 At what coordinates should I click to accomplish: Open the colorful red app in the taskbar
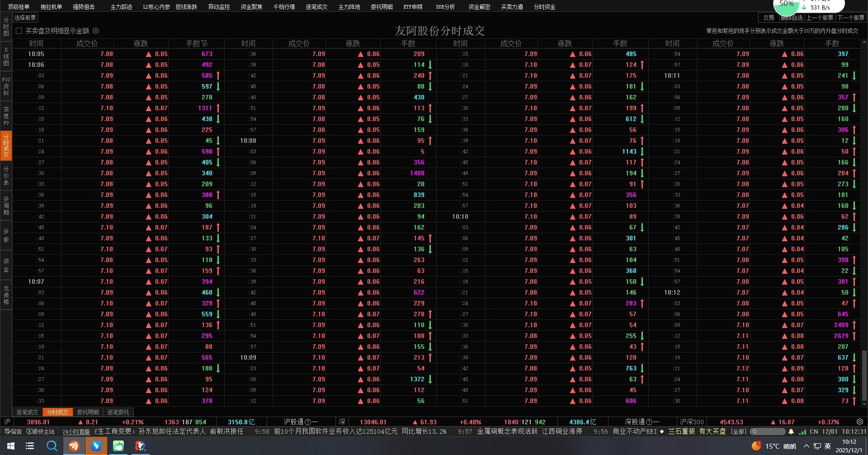[x=141, y=446]
